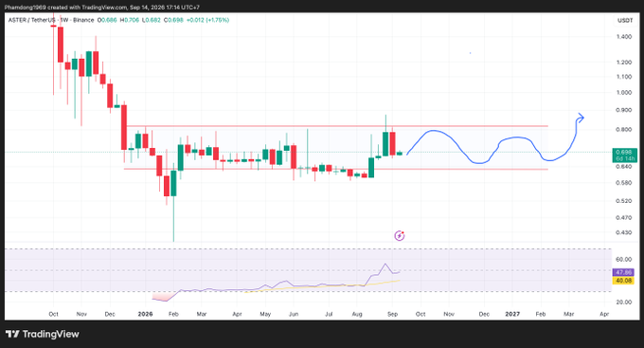The width and height of the screenshot is (644, 348).
Task: Click the 0.900 price axis label
Action: click(x=624, y=110)
